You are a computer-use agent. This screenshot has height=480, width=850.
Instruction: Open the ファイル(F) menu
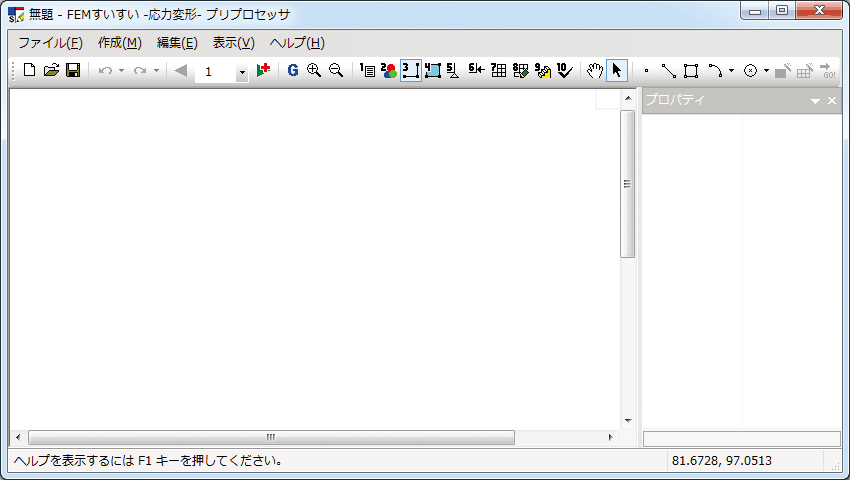pos(50,43)
